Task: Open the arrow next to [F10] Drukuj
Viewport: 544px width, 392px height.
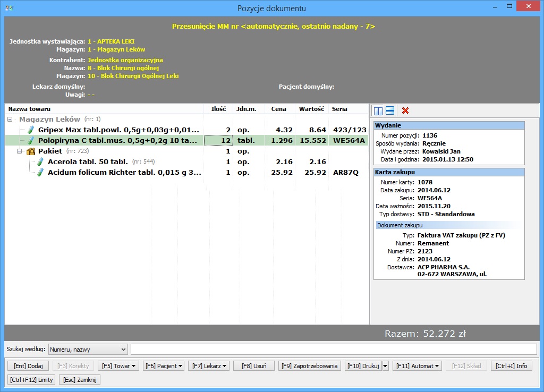Action: tap(385, 366)
